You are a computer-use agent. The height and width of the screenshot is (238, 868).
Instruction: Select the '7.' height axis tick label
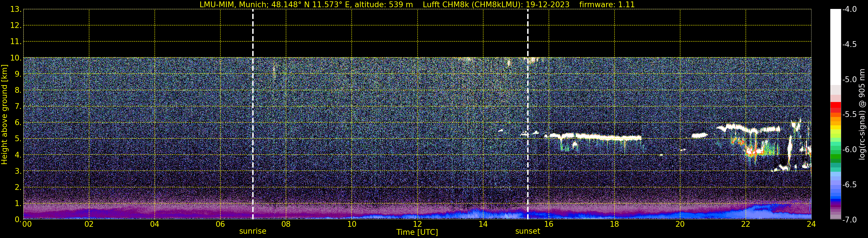point(18,106)
